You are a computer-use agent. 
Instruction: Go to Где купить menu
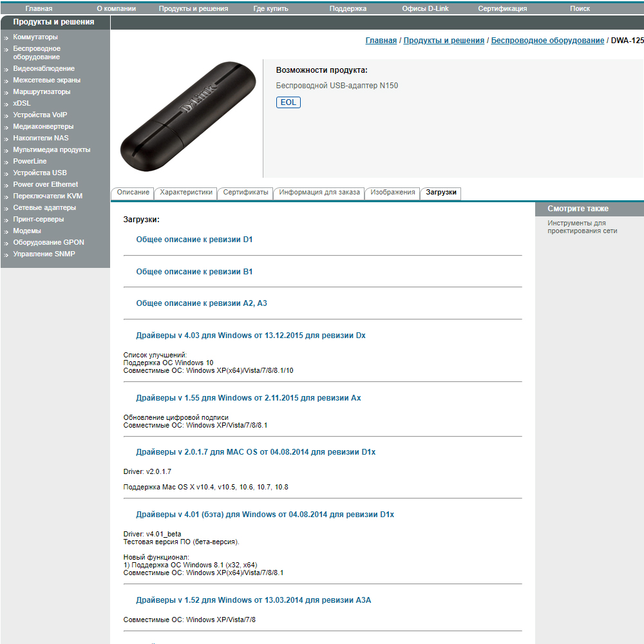(270, 8)
